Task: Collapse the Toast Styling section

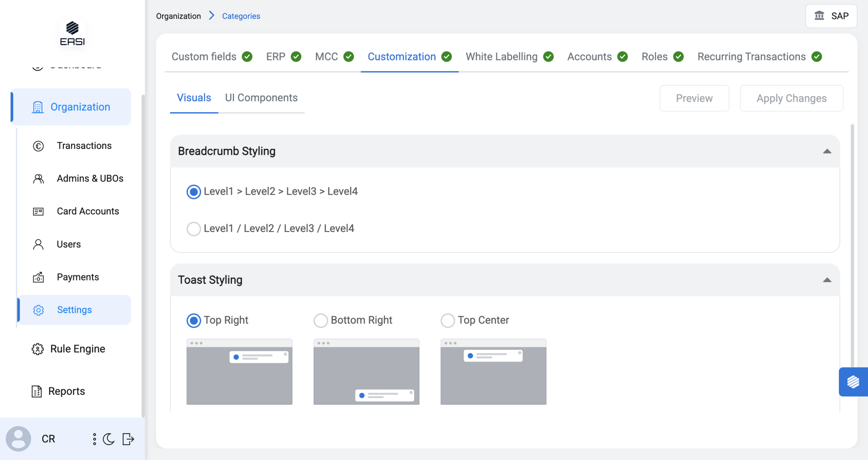Action: 827,280
